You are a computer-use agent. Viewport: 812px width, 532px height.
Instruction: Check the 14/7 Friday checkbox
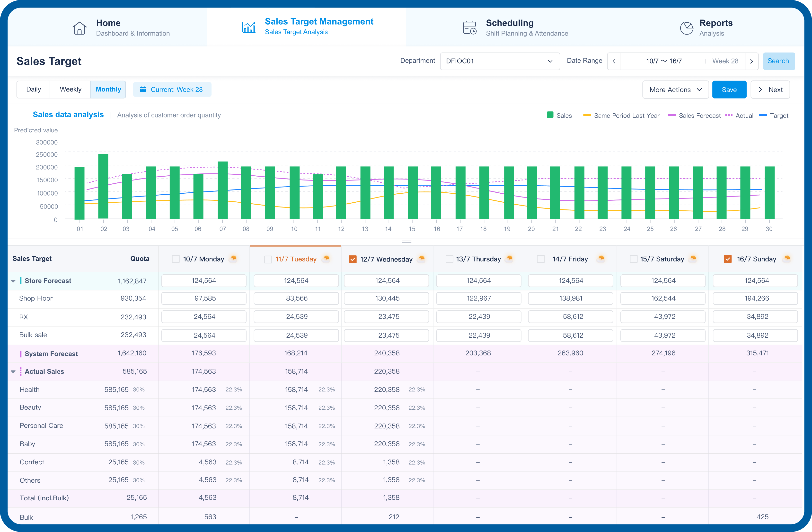point(541,259)
